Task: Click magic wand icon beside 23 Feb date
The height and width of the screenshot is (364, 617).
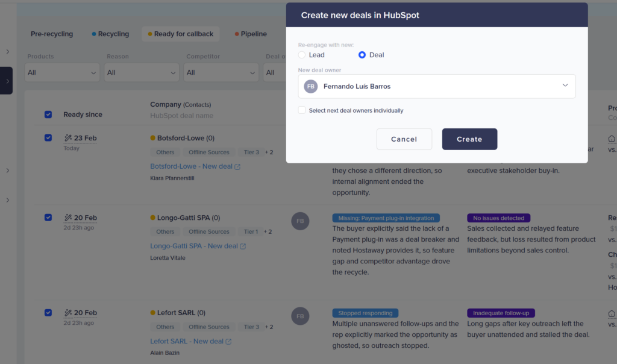Action: tap(67, 138)
